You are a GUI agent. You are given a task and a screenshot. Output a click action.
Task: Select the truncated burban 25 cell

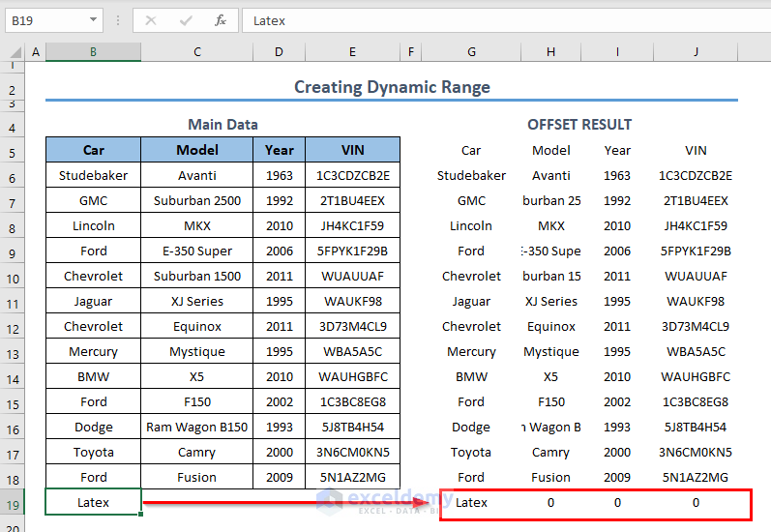click(551, 200)
